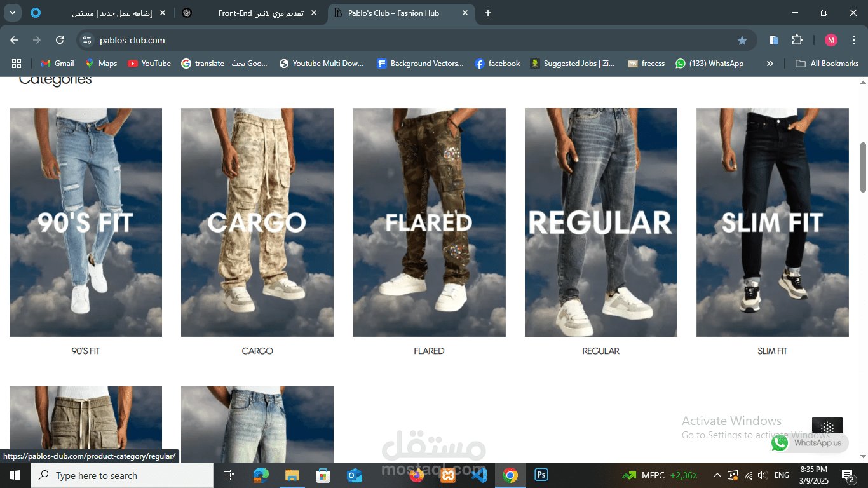The image size is (868, 488).
Task: Click the FLARED caption link
Action: click(x=429, y=351)
